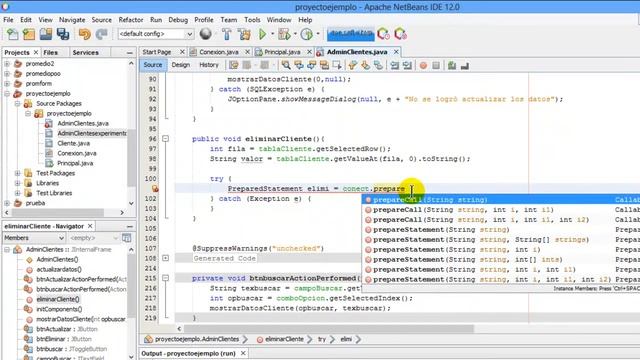Screen dimensions: 640x360
Task: Click the Open Project toolbar icon
Action: [x=46, y=34]
